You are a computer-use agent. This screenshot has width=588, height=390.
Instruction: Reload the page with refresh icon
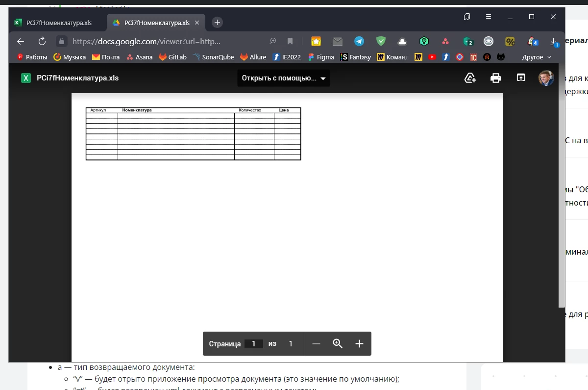(42, 42)
